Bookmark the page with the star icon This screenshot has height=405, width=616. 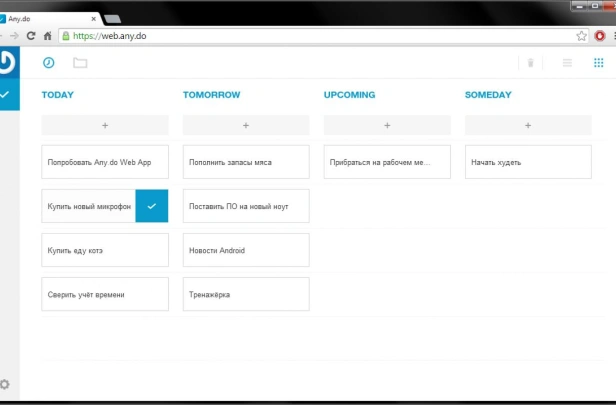tap(581, 36)
